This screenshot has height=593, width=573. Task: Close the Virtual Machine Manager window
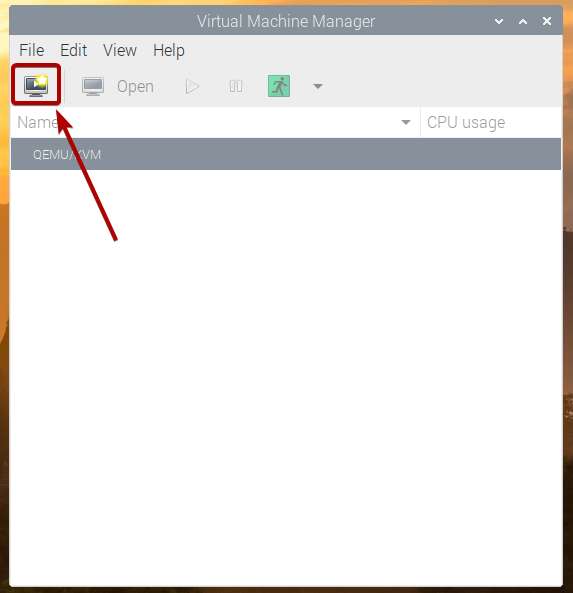pyautogui.click(x=547, y=21)
